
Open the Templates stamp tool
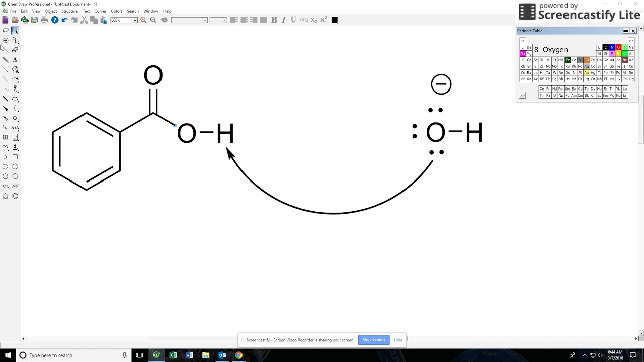tap(15, 147)
